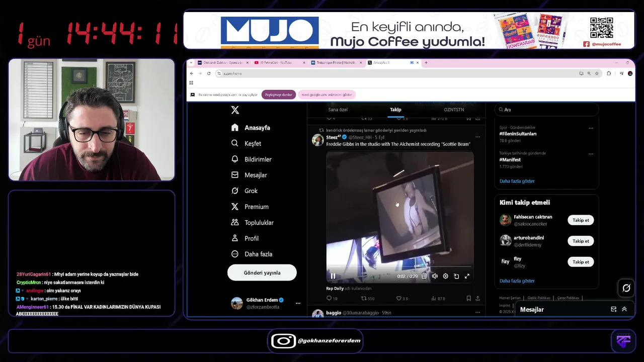Enter fullscreen video mode
This screenshot has width=644, height=362.
(x=467, y=276)
